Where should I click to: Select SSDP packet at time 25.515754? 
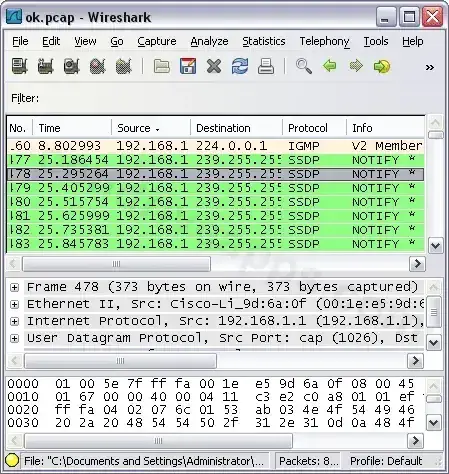[x=216, y=202]
